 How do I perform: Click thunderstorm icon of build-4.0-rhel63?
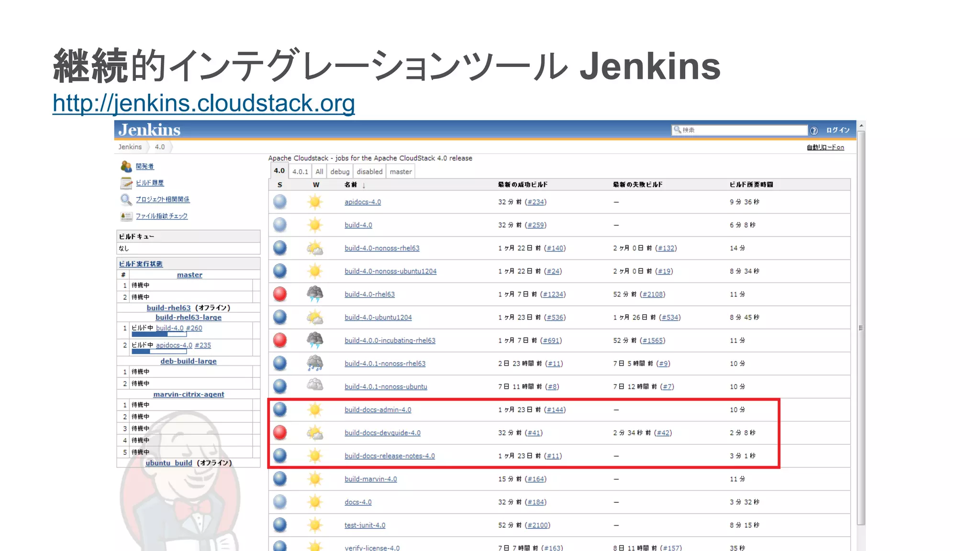(315, 294)
